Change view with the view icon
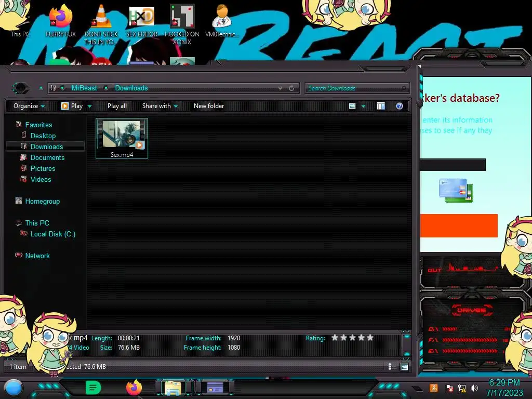 [x=352, y=106]
